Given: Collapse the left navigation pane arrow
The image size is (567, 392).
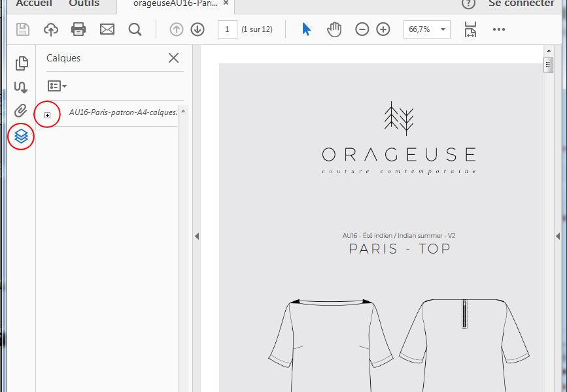Looking at the screenshot, I should pyautogui.click(x=197, y=236).
